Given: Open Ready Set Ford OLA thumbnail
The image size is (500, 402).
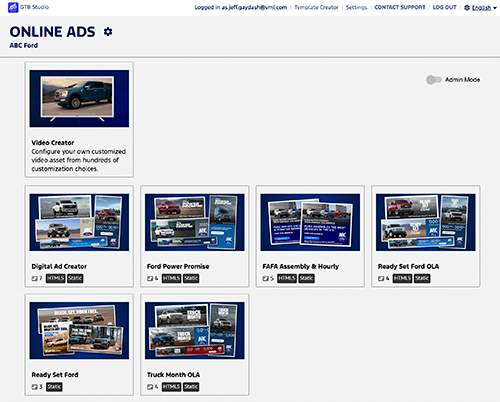Looking at the screenshot, I should pos(426,222).
